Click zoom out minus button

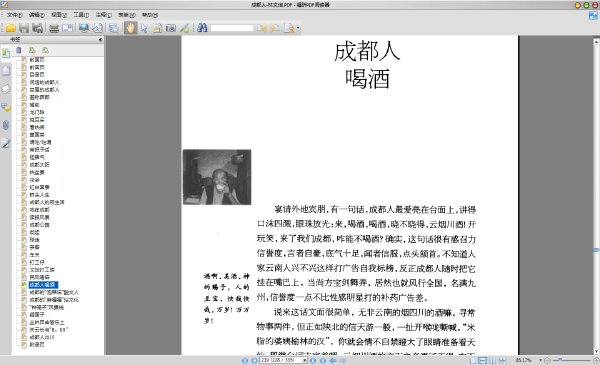(x=548, y=360)
